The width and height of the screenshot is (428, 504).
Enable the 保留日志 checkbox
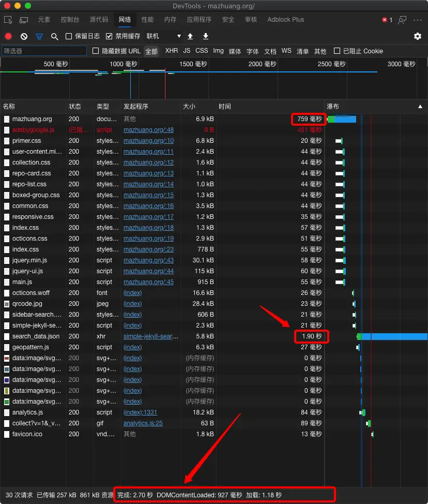pyautogui.click(x=69, y=37)
